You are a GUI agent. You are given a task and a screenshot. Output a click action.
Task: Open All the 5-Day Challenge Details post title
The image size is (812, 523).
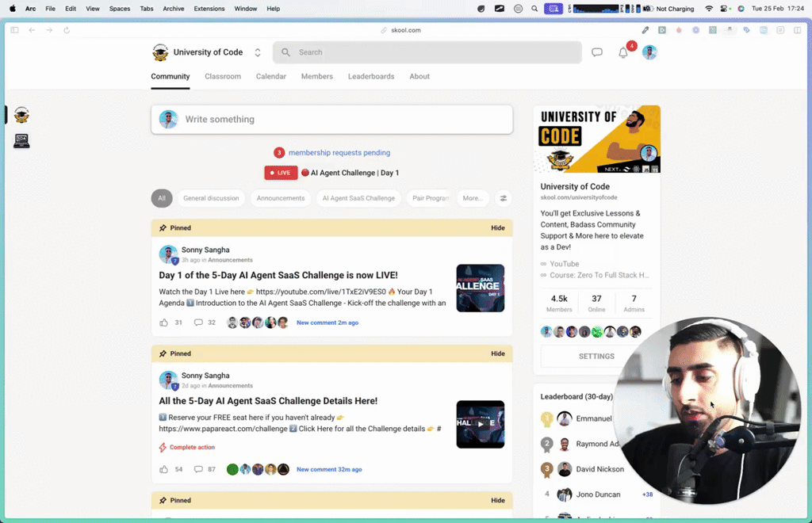coord(268,401)
